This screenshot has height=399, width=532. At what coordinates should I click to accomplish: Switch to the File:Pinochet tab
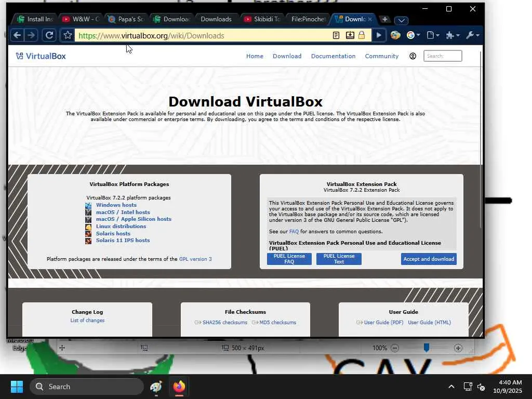click(308, 19)
